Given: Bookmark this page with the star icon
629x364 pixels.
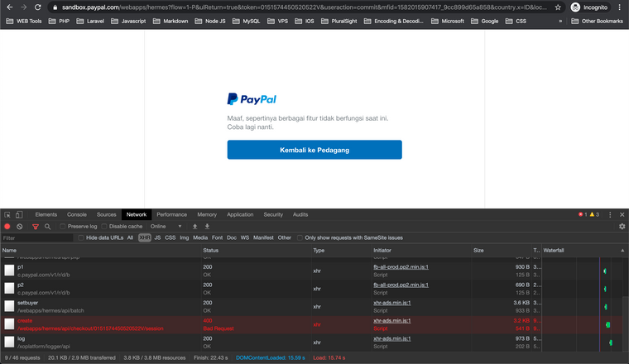Looking at the screenshot, I should pyautogui.click(x=558, y=7).
